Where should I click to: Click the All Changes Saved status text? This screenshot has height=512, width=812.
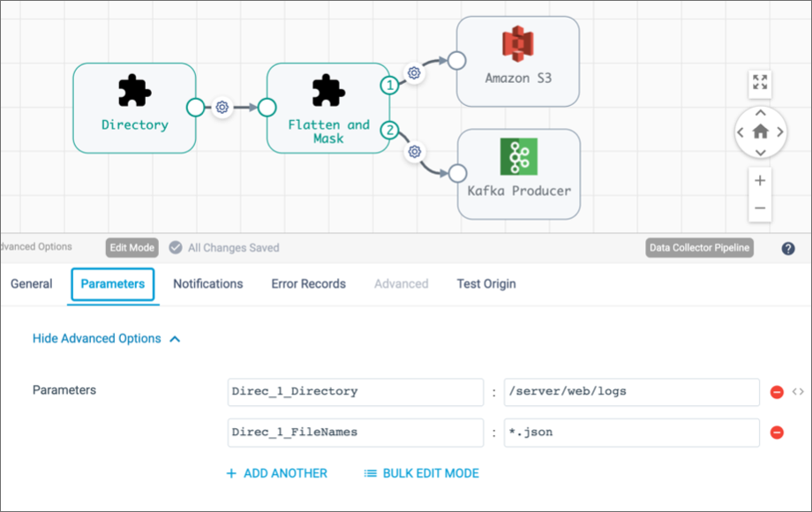(x=234, y=248)
